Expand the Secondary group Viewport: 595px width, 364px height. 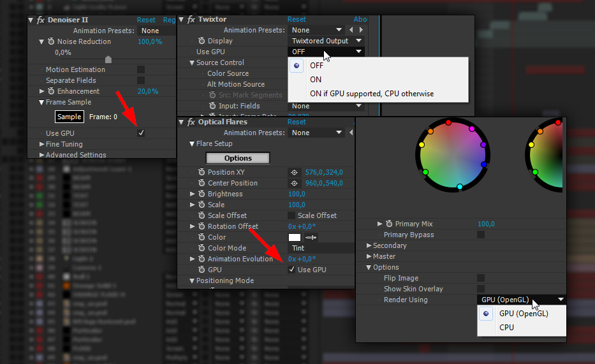pos(369,245)
